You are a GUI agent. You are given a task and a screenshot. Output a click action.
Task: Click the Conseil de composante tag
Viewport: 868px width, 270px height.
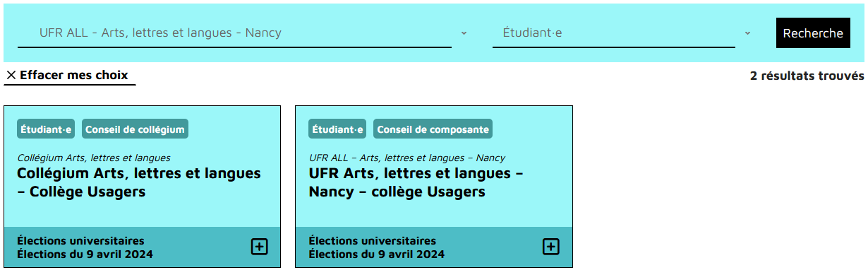pyautogui.click(x=433, y=129)
